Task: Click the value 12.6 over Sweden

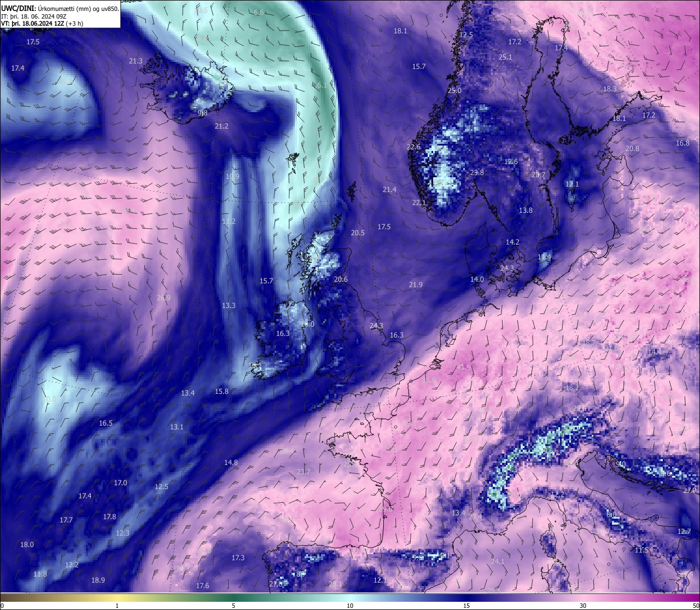Action: (511, 161)
